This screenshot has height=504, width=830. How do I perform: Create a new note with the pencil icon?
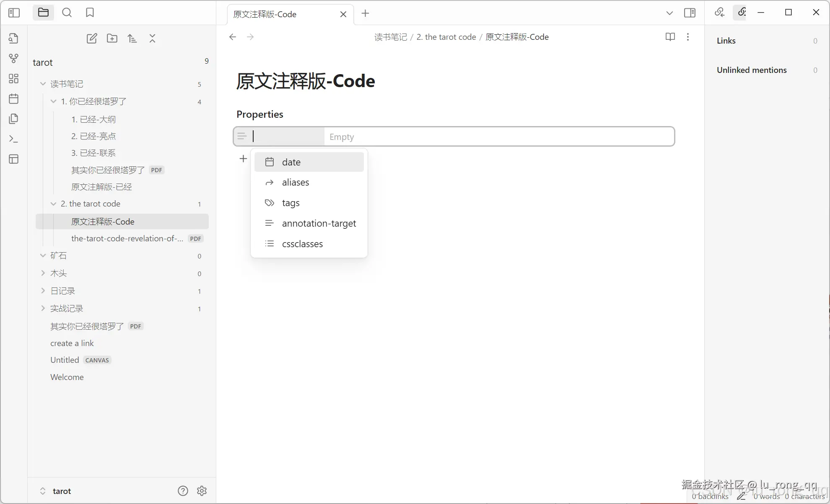tap(92, 38)
